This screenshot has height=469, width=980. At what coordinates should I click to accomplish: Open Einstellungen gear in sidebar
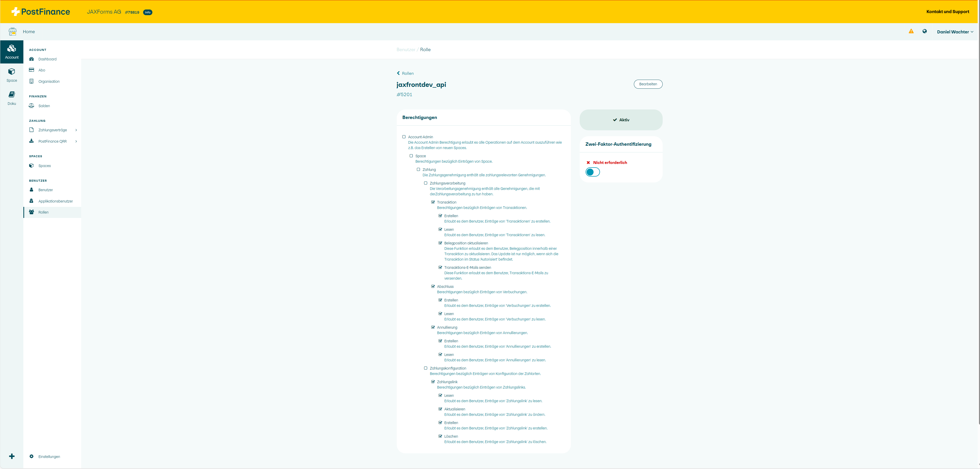coord(49,456)
